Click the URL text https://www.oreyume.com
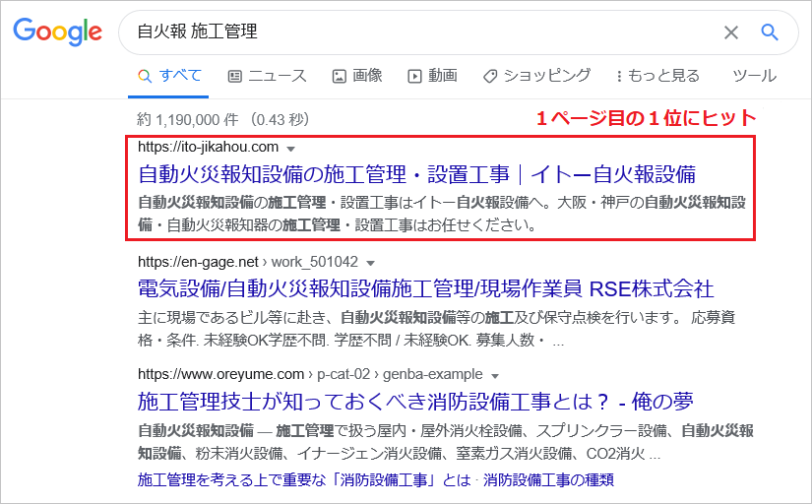Image resolution: width=812 pixels, height=504 pixels. [220, 374]
